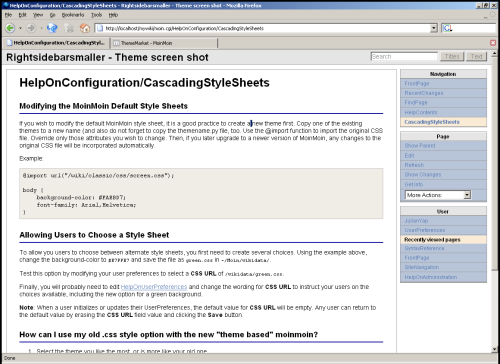Open the Go menu
The height and width of the screenshot is (364, 500).
click(x=52, y=15)
